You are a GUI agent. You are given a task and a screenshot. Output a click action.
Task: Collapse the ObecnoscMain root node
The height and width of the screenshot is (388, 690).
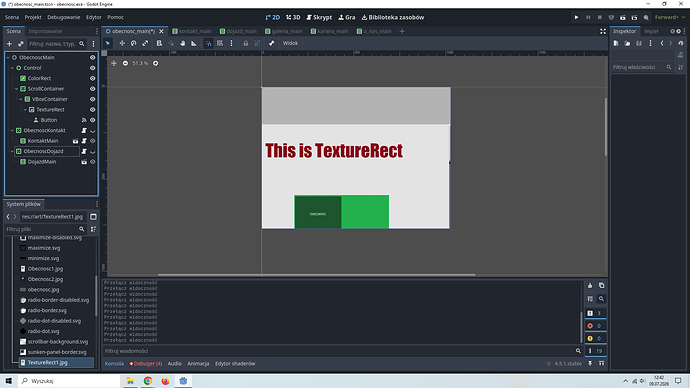pos(8,58)
